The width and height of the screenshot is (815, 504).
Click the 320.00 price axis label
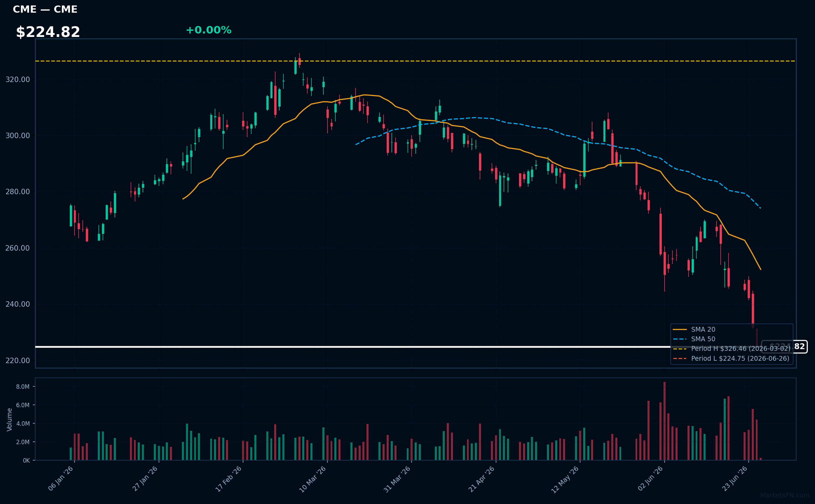tap(18, 79)
